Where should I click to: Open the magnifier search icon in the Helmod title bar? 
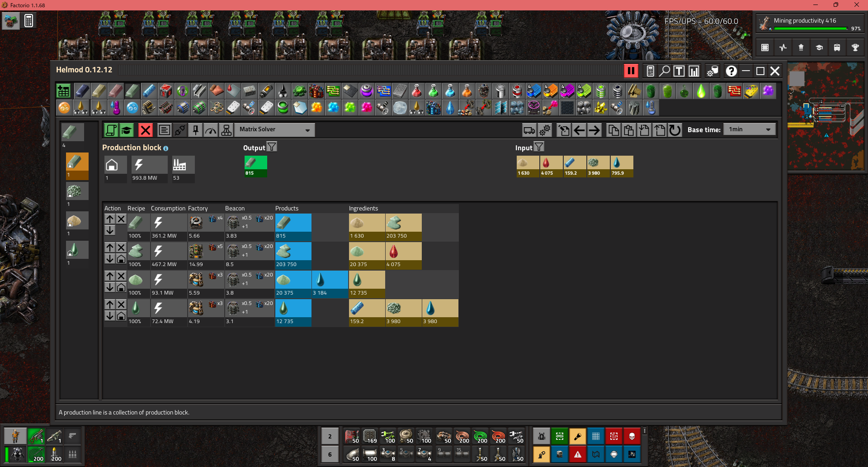665,71
